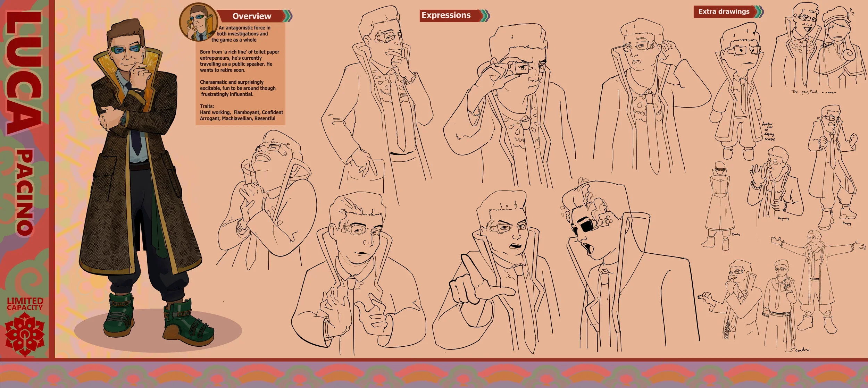The width and height of the screenshot is (868, 388).
Task: Click the red flower Limited Capacity logo
Action: coord(25,334)
